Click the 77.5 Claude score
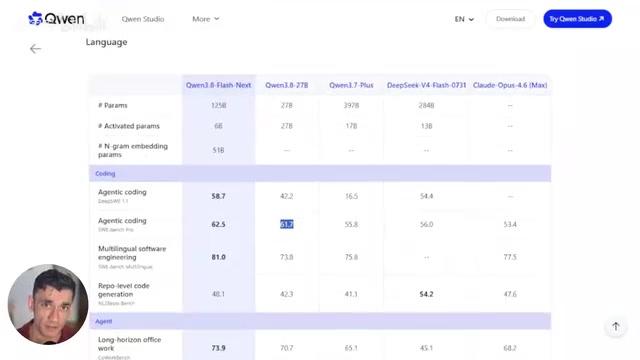 510,257
